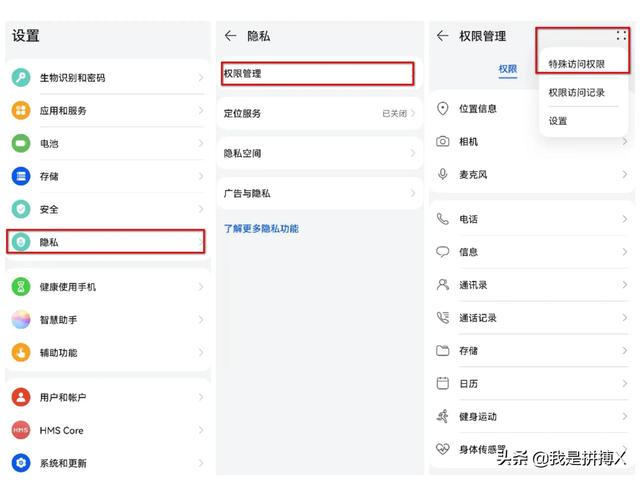
Task: Tap the 通话记录 label
Action: coord(478,318)
